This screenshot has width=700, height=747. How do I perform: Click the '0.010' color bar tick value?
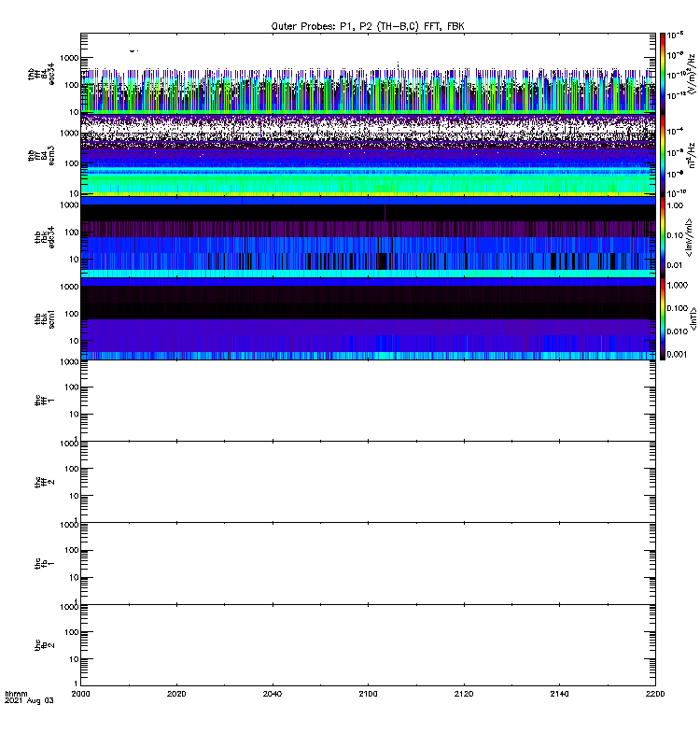(x=678, y=331)
